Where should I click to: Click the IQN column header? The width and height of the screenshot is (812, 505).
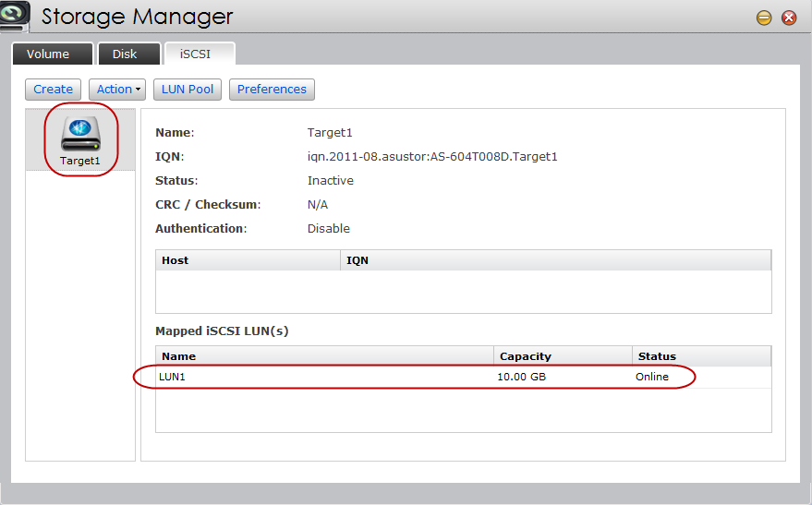click(x=556, y=260)
